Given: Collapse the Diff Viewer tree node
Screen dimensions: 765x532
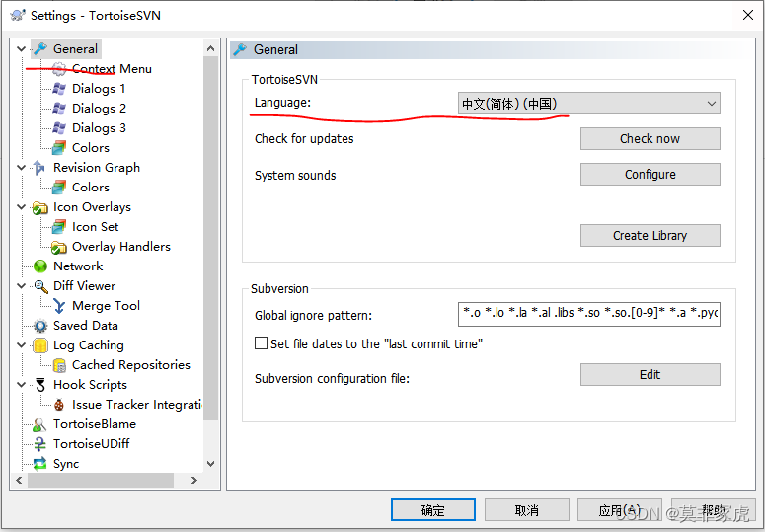Looking at the screenshot, I should (21, 286).
